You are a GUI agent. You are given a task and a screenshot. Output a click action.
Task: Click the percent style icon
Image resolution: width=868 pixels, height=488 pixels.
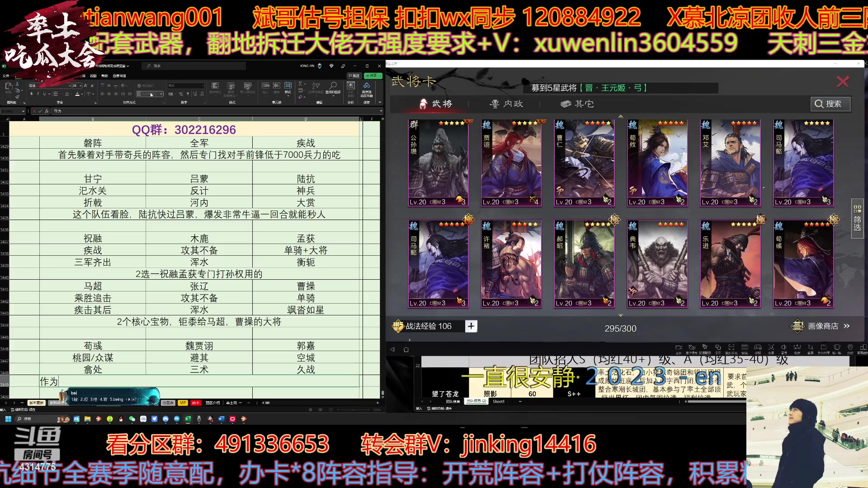[181, 94]
